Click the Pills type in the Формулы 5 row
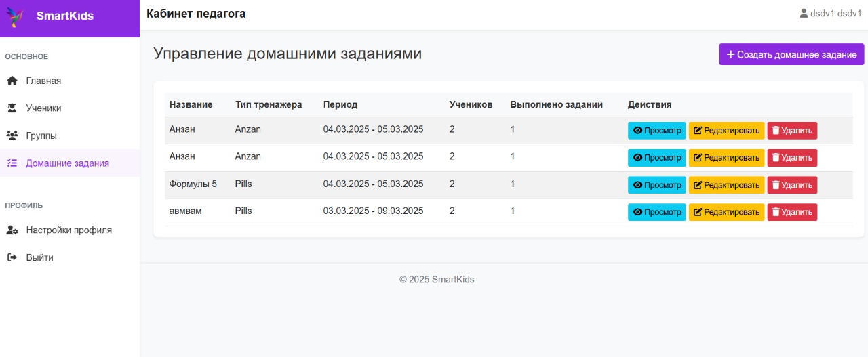Viewport: 868px width, 357px height. (243, 184)
